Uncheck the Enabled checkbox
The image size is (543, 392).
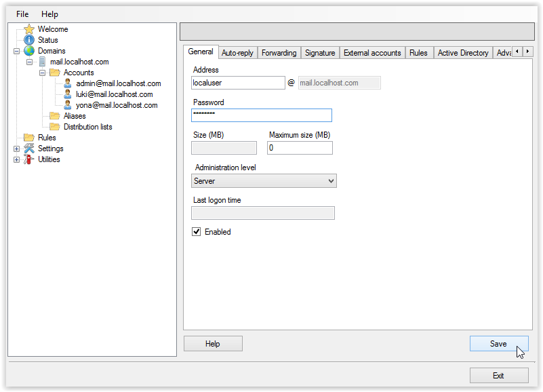click(197, 231)
